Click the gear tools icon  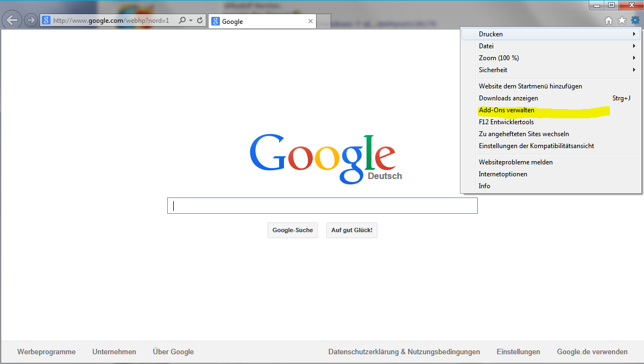point(635,20)
